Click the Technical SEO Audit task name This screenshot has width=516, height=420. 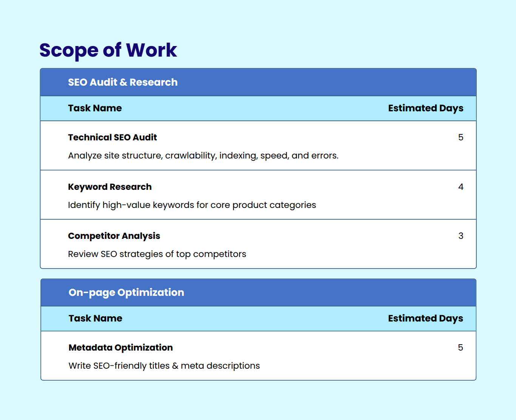(x=112, y=137)
